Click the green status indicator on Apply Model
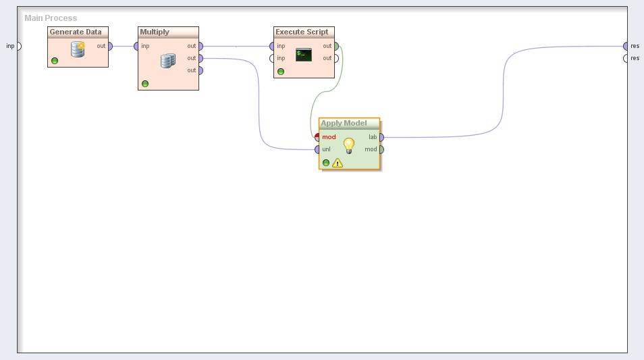The image size is (644, 360). pos(326,163)
